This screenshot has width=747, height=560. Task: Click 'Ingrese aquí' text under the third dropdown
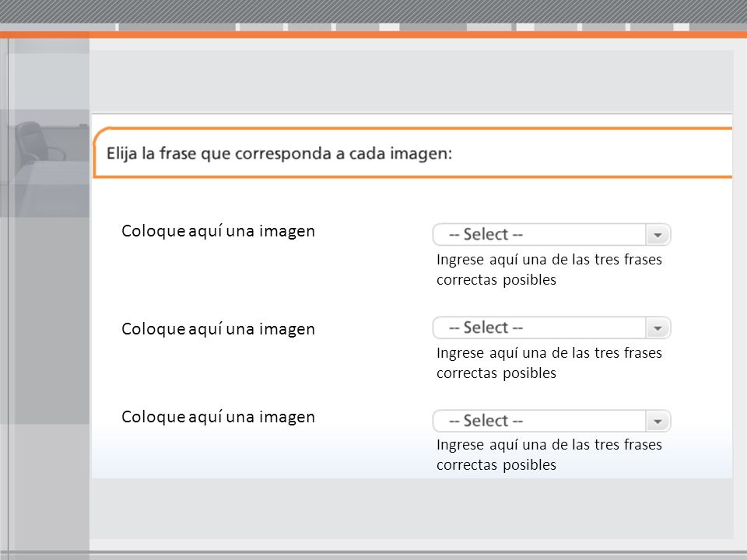coord(477,445)
